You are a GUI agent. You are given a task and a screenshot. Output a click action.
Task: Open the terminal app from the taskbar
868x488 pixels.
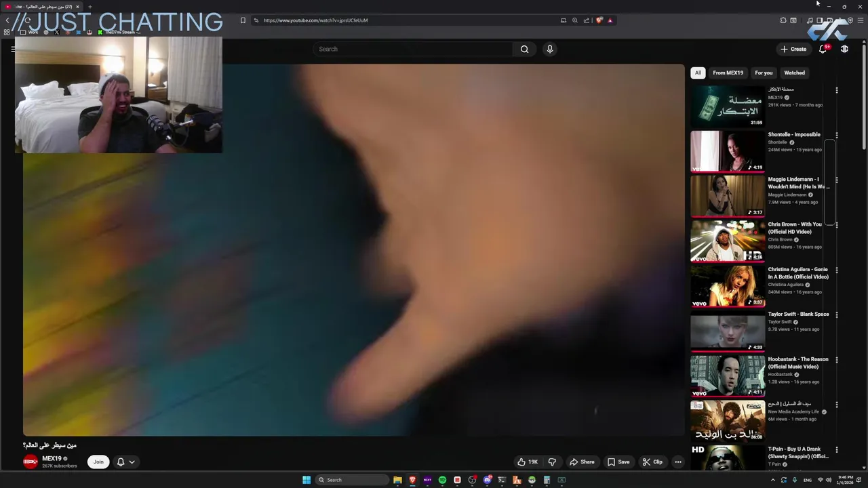(502, 480)
